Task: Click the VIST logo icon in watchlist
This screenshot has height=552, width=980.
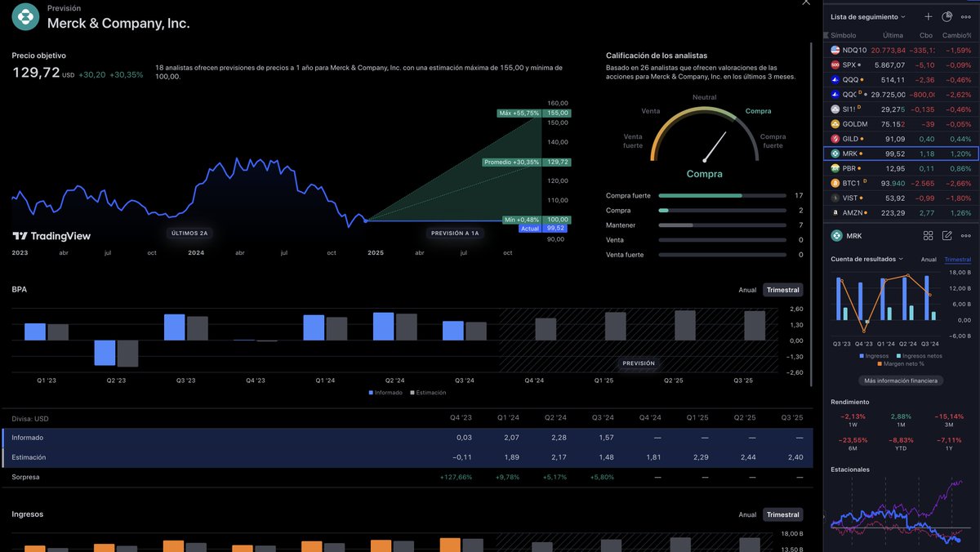Action: tap(835, 198)
